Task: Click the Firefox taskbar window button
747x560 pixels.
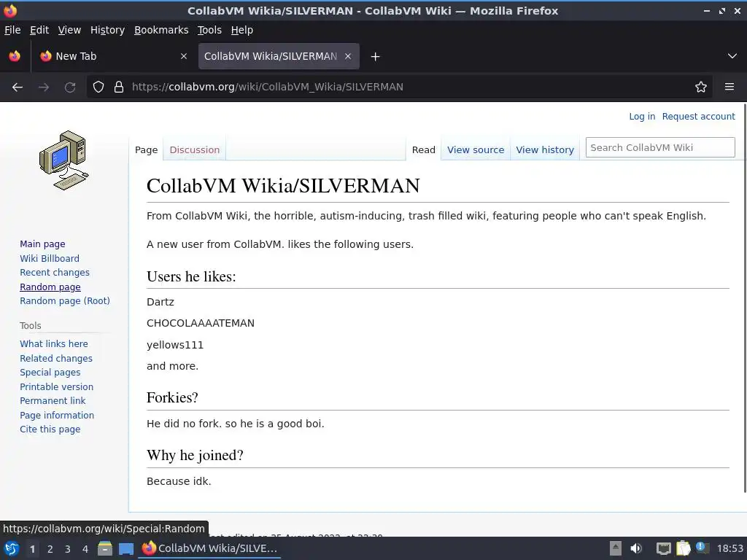Action: coord(209,548)
